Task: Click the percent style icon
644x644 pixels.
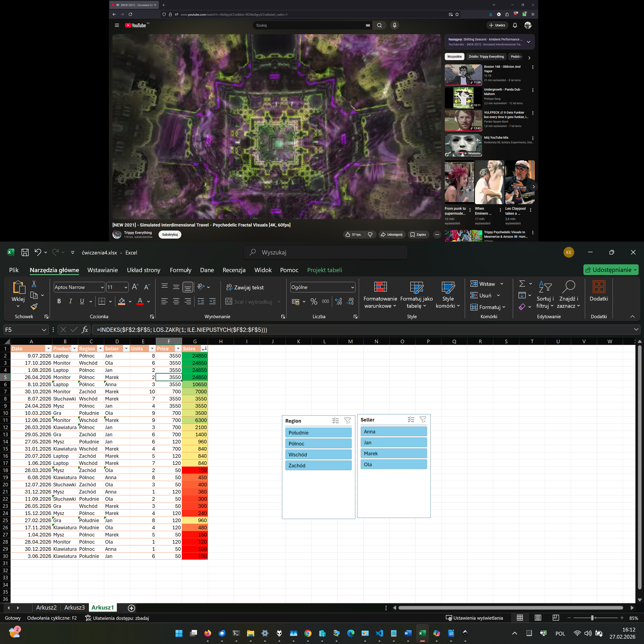Action: pos(314,301)
